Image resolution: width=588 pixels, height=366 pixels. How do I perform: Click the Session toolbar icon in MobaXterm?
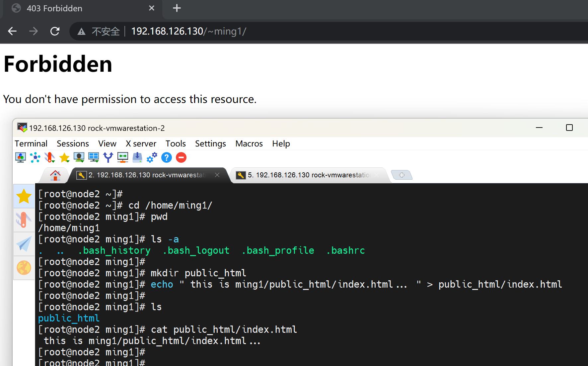(x=21, y=157)
